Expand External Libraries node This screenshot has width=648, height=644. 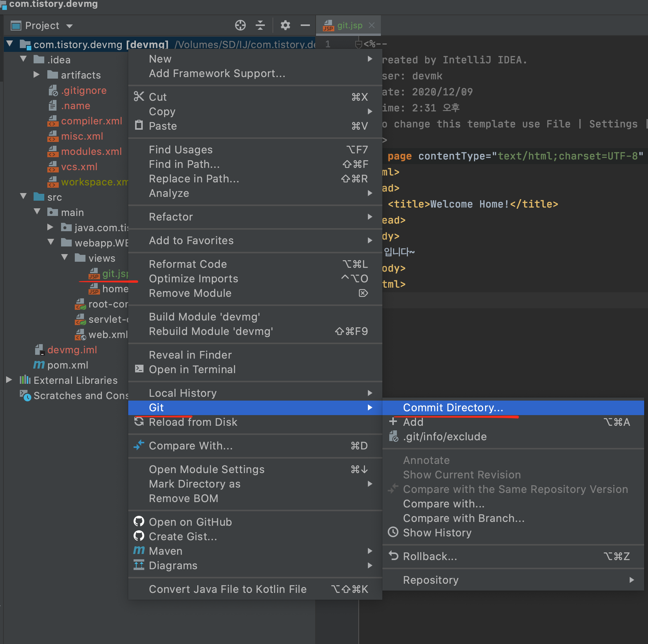[9, 380]
